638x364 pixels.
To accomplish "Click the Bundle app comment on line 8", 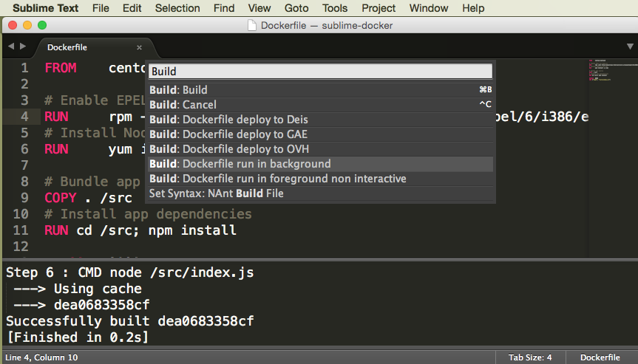I will 92,182.
